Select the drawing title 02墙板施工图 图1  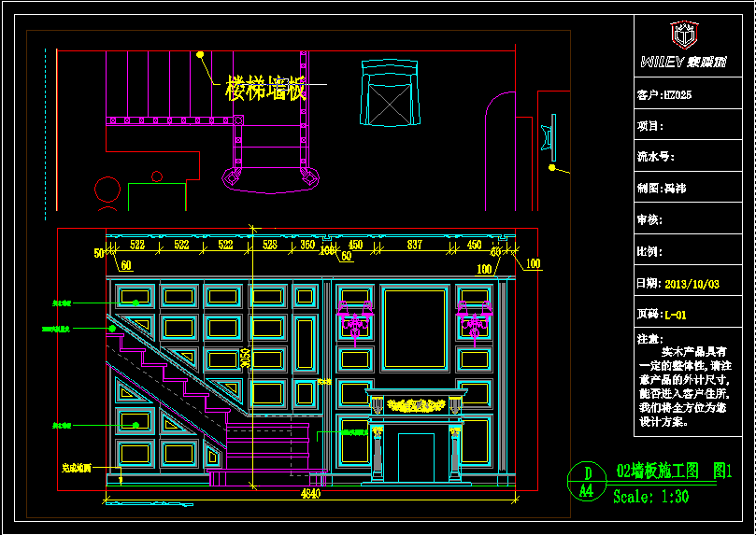click(673, 472)
